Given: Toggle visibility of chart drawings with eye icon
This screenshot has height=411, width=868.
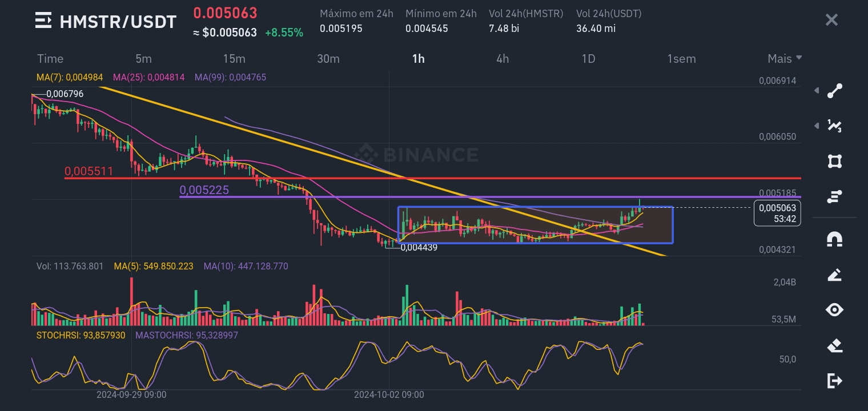Looking at the screenshot, I should point(834,309).
